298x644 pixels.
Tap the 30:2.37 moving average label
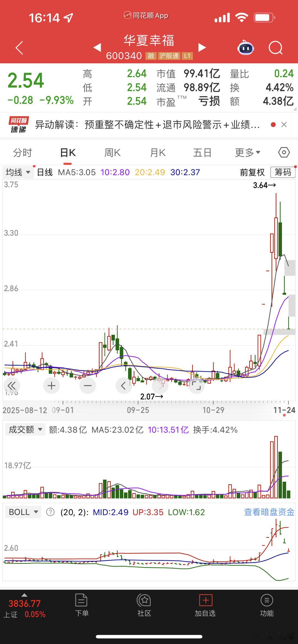(x=185, y=172)
